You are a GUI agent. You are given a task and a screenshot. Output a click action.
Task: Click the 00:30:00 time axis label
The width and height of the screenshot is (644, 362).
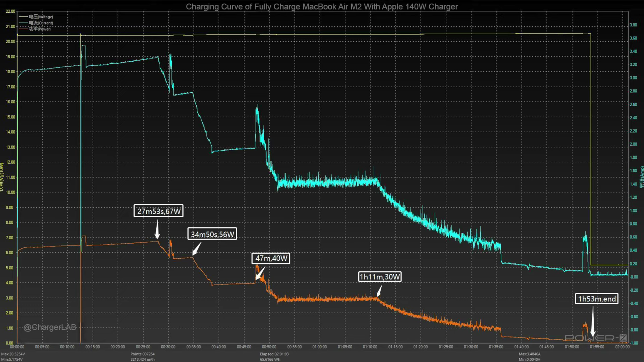(x=168, y=347)
